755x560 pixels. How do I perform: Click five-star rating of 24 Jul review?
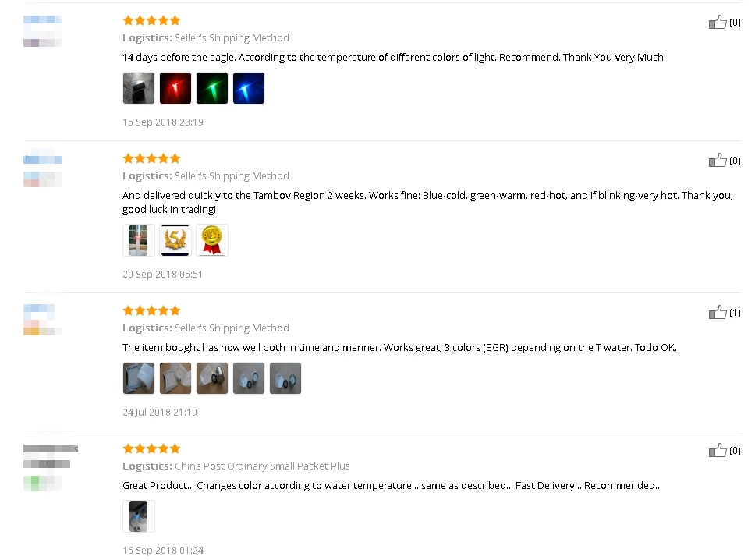[151, 310]
